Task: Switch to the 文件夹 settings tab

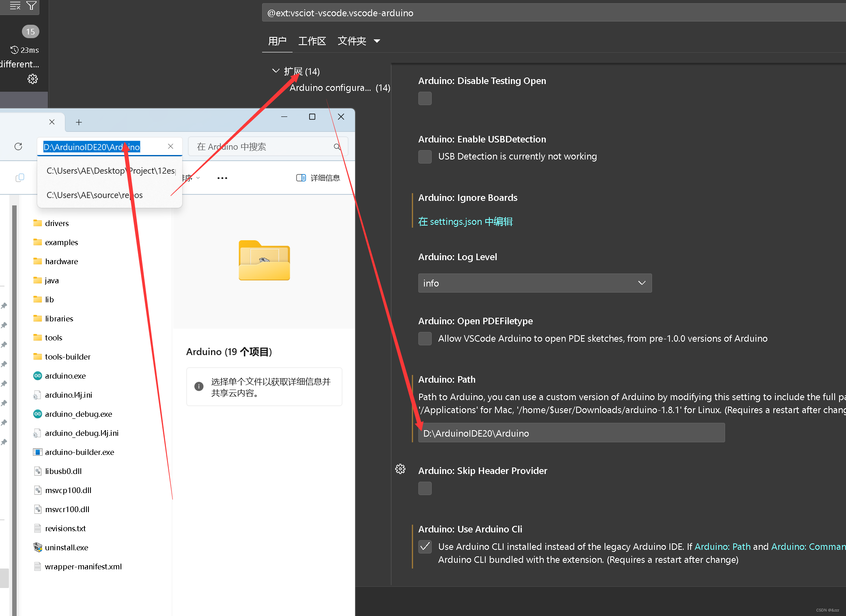Action: click(x=351, y=41)
